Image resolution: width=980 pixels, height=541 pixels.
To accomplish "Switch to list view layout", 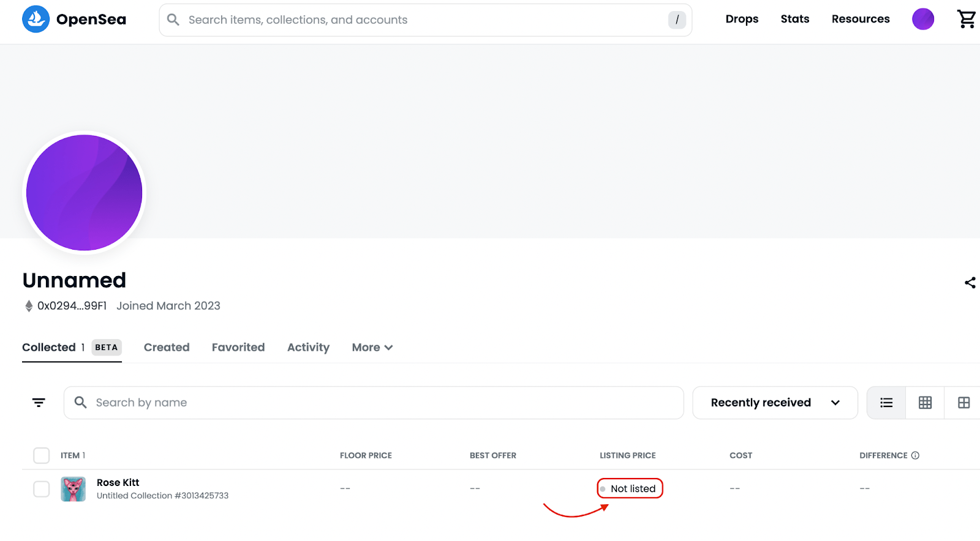I will (886, 403).
